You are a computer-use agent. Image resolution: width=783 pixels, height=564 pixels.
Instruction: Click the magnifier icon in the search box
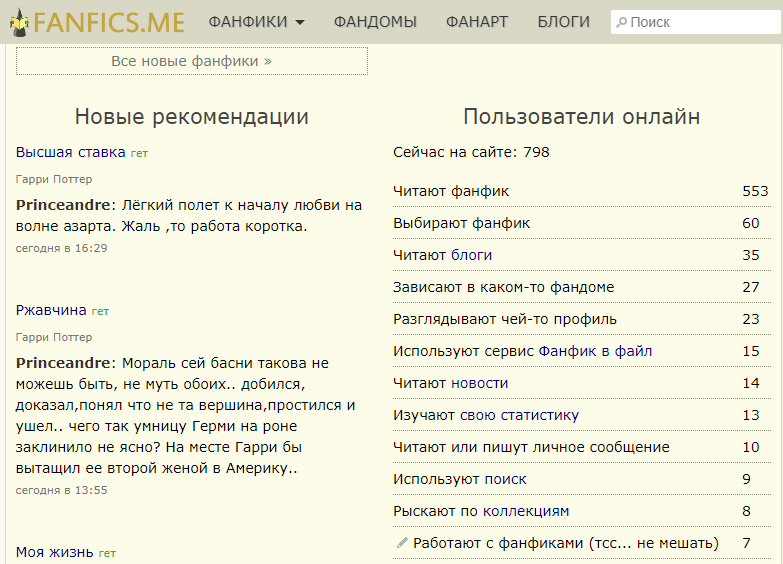pyautogui.click(x=622, y=22)
